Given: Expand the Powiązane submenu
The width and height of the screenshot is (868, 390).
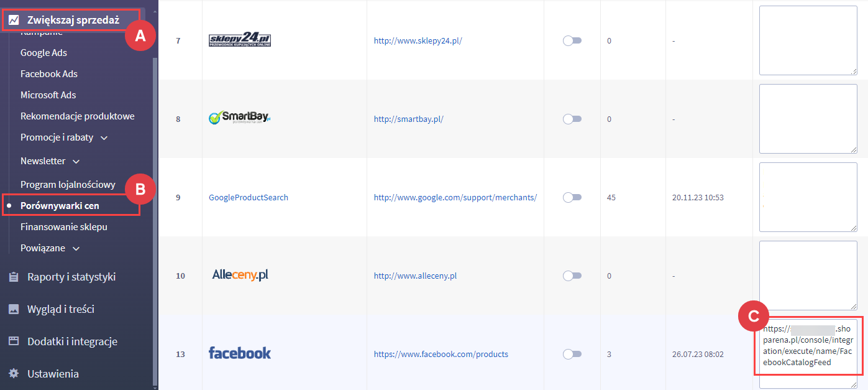Looking at the screenshot, I should tap(76, 249).
